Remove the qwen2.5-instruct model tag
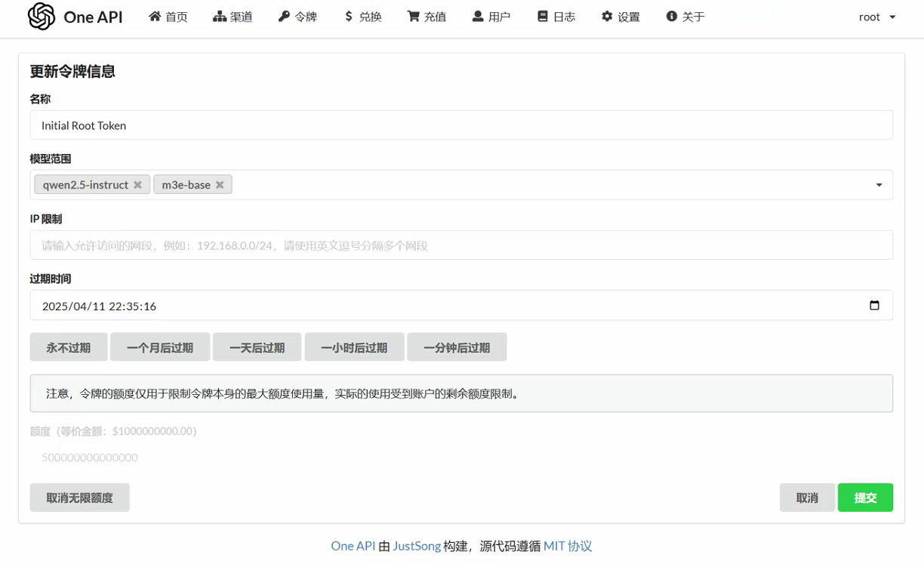The height and width of the screenshot is (567, 924). [137, 185]
